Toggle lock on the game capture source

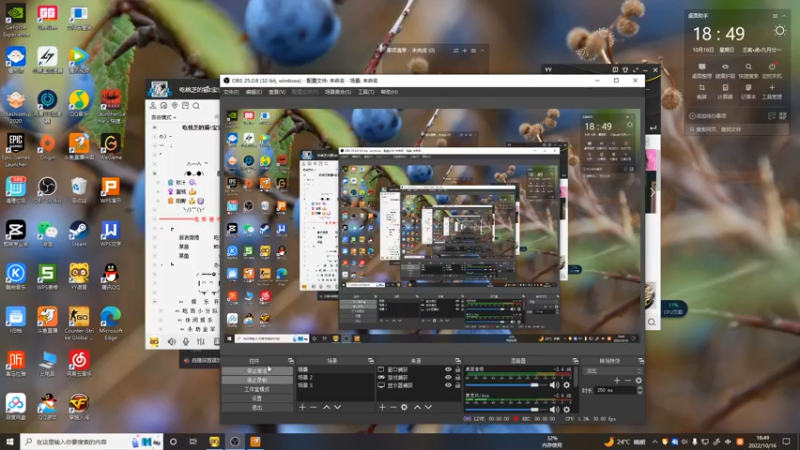point(458,378)
